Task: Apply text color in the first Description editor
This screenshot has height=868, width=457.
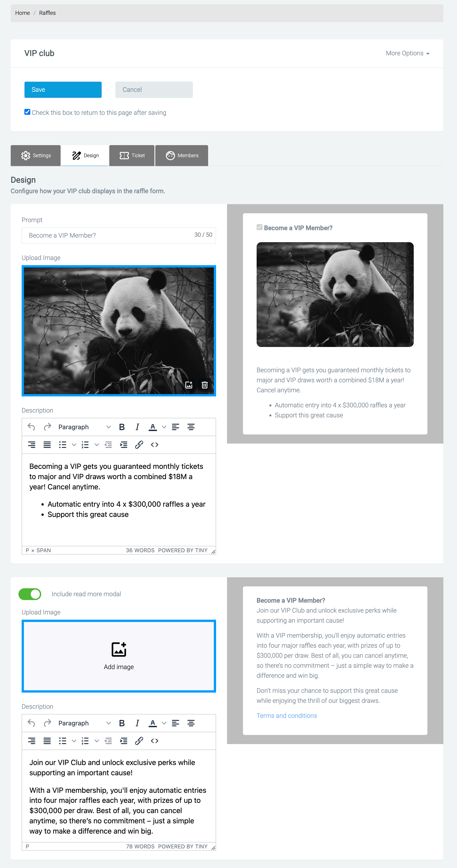Action: 153,427
